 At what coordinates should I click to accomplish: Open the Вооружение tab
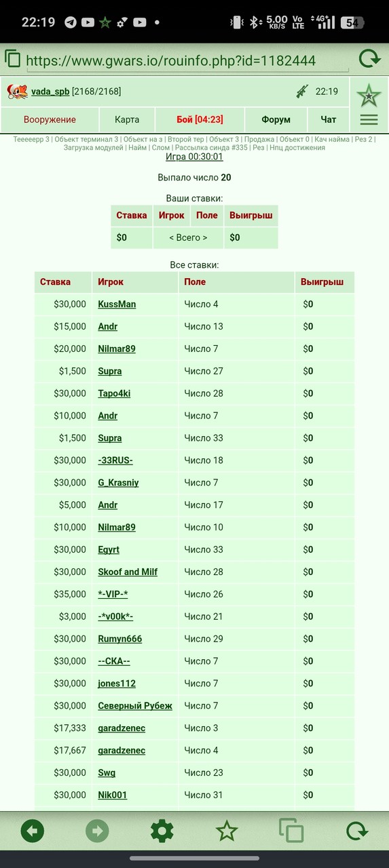coord(50,119)
